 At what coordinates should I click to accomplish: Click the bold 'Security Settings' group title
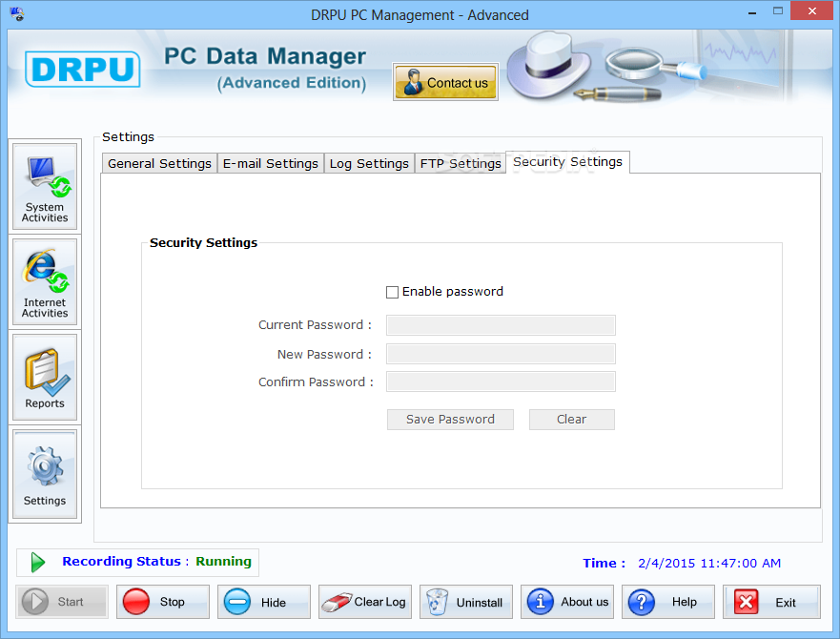pos(204,243)
